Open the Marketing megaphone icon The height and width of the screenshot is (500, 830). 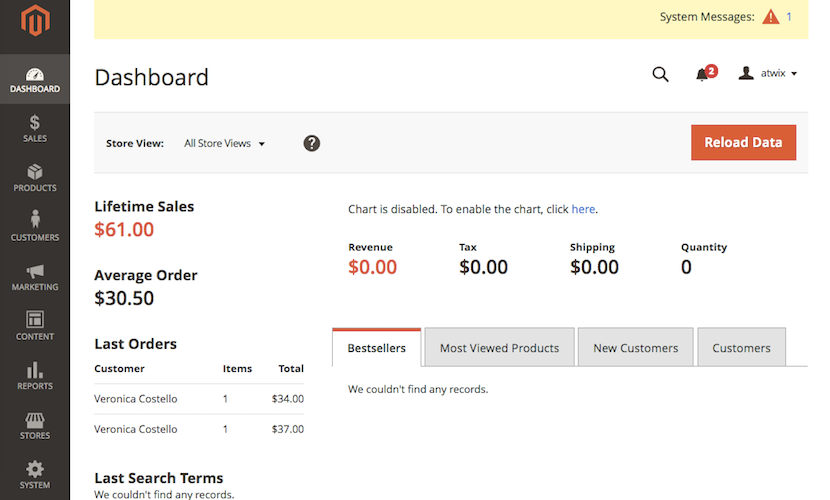[x=35, y=277]
